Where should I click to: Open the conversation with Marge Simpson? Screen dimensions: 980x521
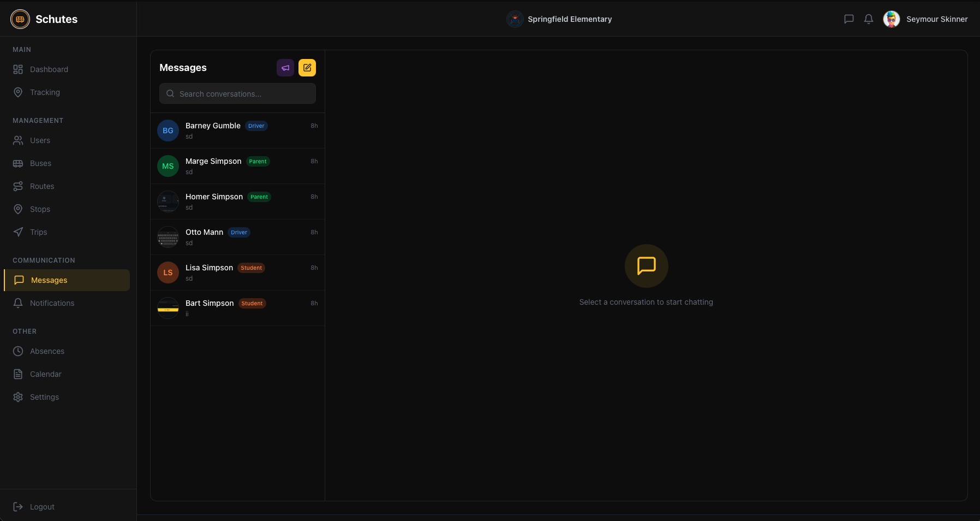(x=237, y=166)
